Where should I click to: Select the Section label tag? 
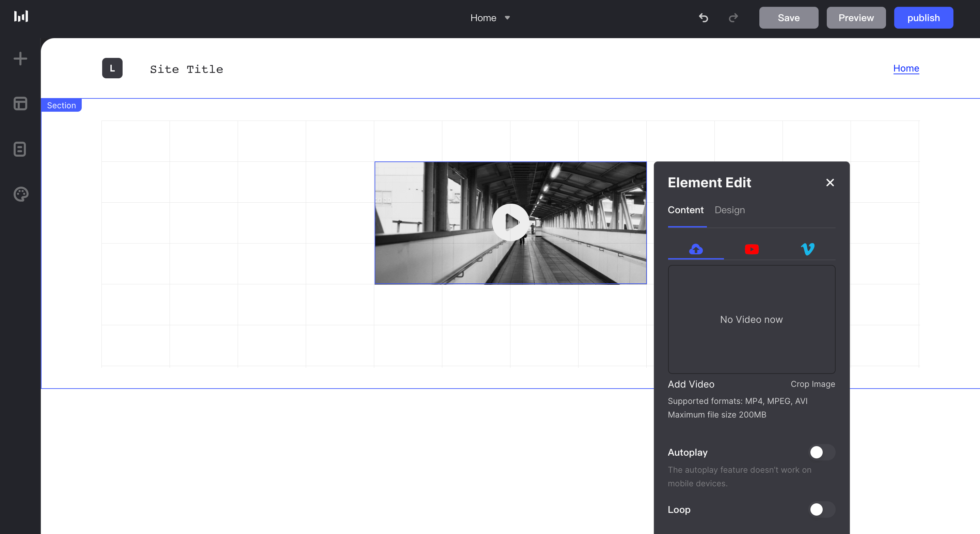(61, 106)
